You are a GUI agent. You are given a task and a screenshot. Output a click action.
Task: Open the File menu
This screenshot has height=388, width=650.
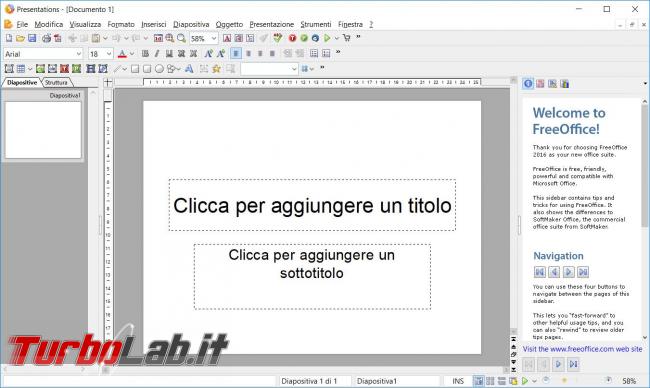(22, 24)
